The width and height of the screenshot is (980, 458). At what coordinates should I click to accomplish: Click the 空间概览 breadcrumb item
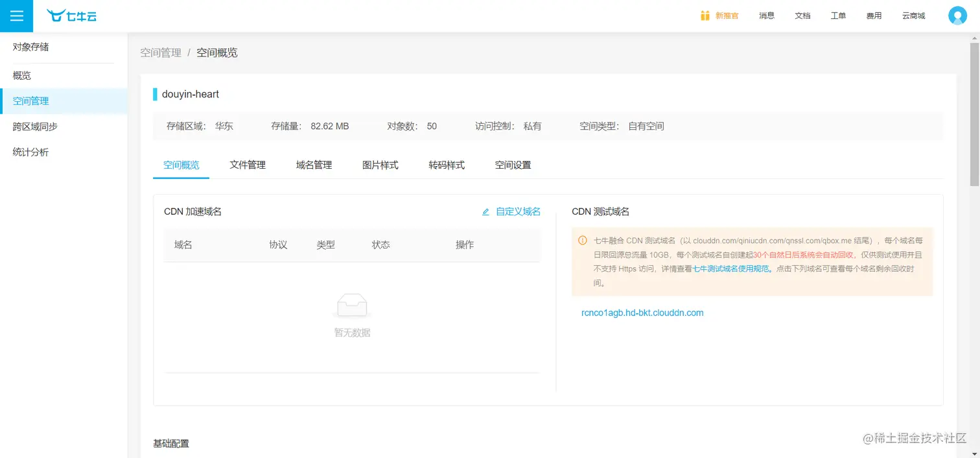[217, 53]
